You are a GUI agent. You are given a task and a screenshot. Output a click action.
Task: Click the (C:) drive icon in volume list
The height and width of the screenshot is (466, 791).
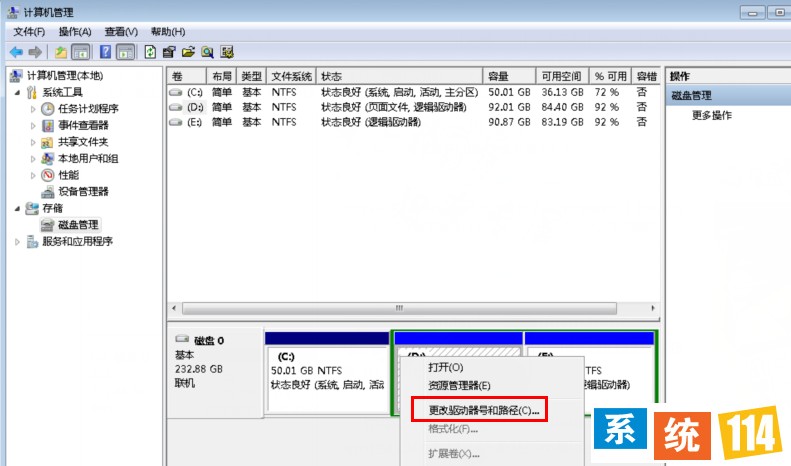(176, 93)
